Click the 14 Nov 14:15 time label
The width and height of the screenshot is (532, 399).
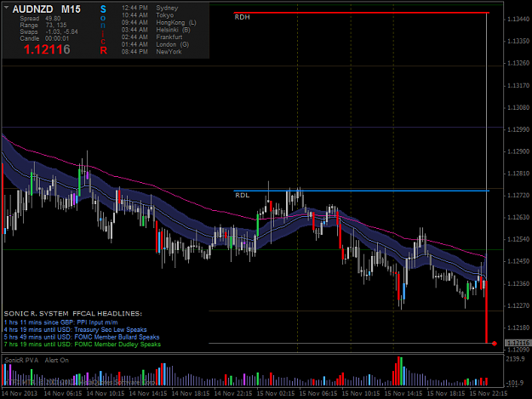[148, 394]
